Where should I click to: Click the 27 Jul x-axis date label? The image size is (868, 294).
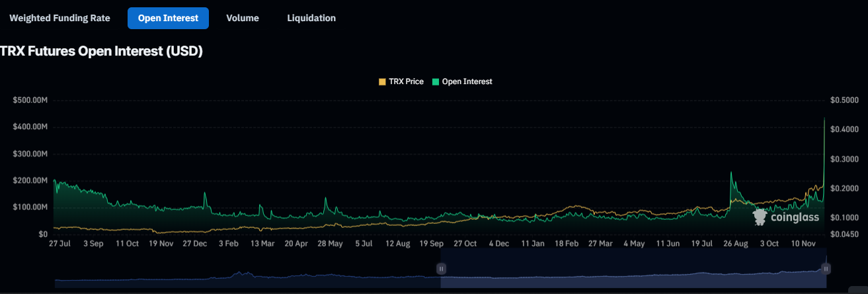(61, 244)
